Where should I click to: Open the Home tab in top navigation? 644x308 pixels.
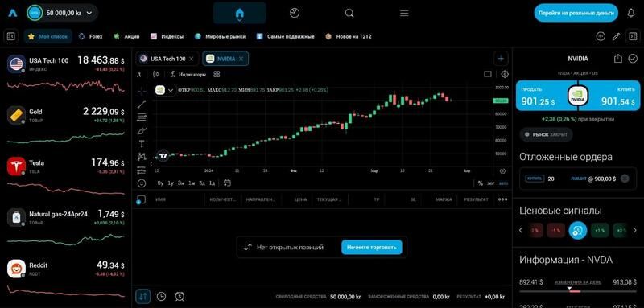click(x=239, y=13)
